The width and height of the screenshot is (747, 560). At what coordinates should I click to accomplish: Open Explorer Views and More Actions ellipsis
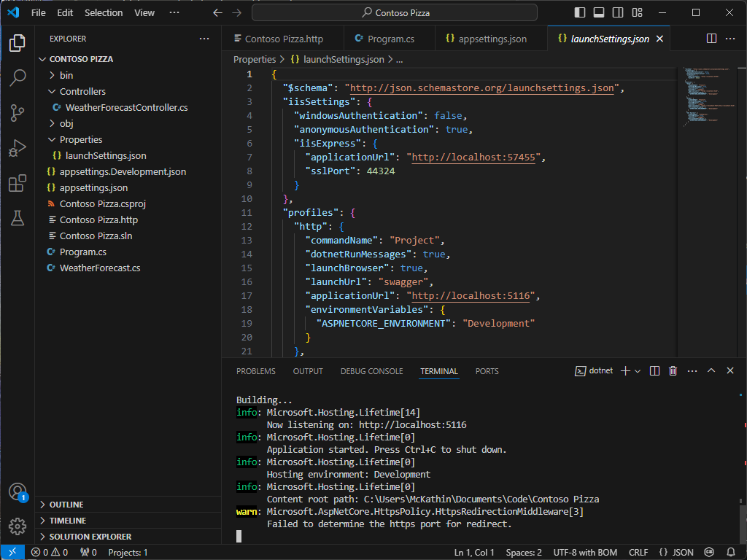pos(204,39)
